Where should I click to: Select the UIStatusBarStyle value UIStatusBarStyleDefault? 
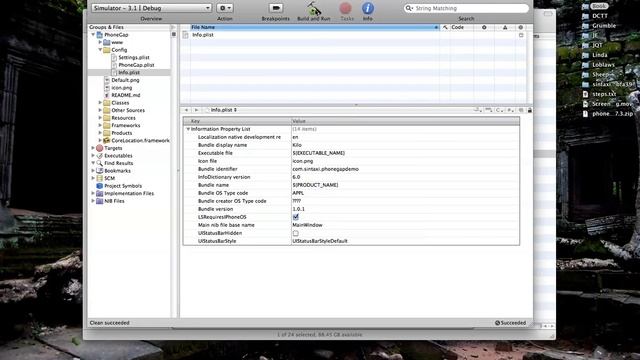pos(320,241)
